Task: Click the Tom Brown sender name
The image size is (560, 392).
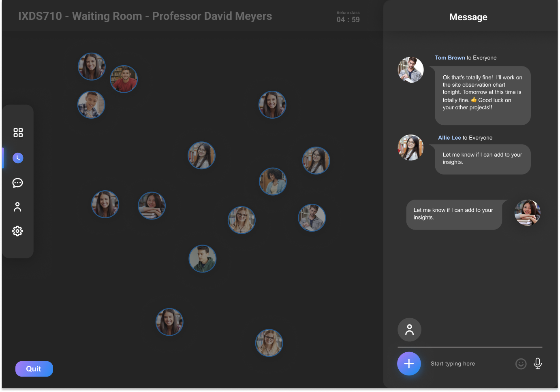Action: click(x=450, y=58)
